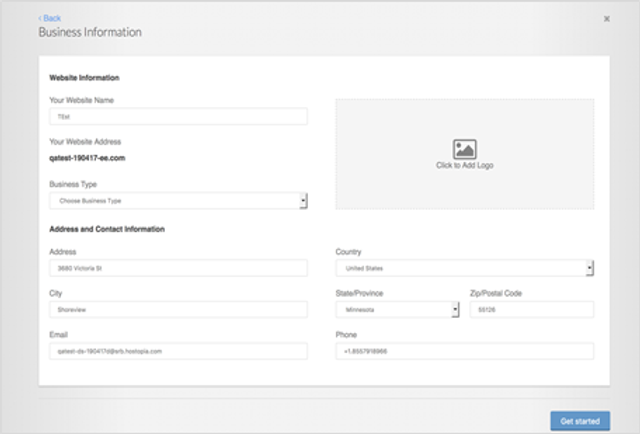Open the Country dropdown showing United States
This screenshot has width=640, height=434.
pyautogui.click(x=464, y=268)
